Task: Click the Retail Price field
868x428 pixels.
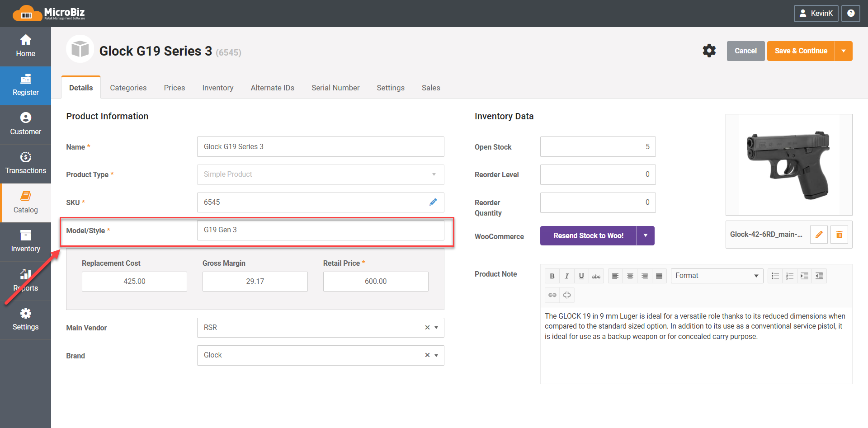Action: 376,281
